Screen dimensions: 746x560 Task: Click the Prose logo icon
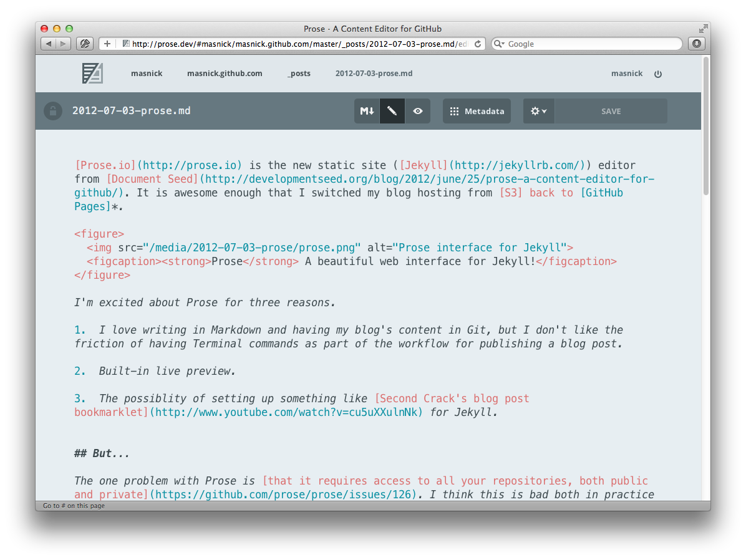[92, 73]
